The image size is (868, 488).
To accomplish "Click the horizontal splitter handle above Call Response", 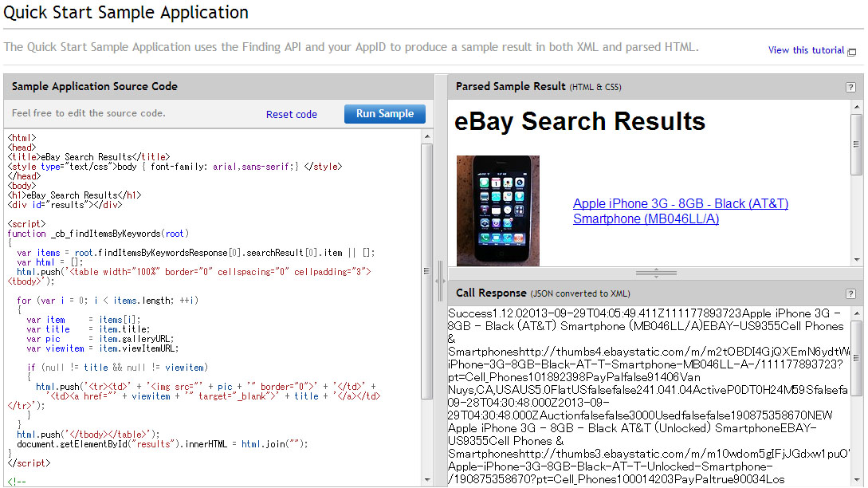I will pos(656,273).
